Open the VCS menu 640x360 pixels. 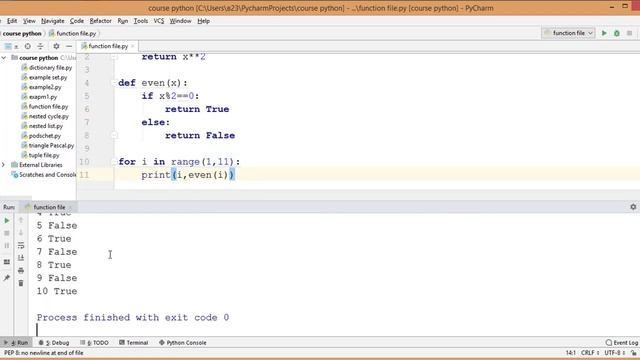(159, 21)
